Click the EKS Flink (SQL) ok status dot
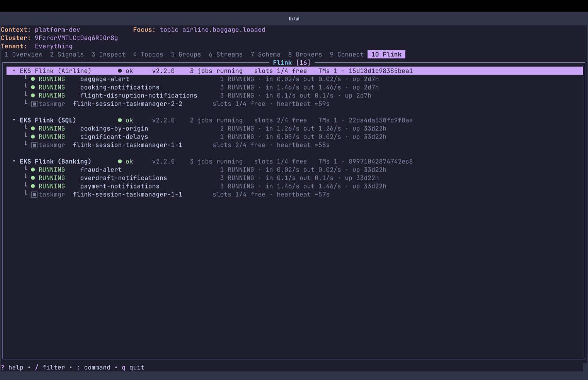This screenshot has width=588, height=380. (x=120, y=120)
